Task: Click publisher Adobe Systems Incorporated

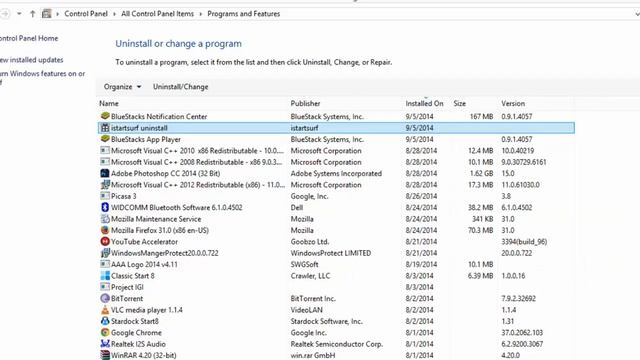Action: click(x=336, y=173)
